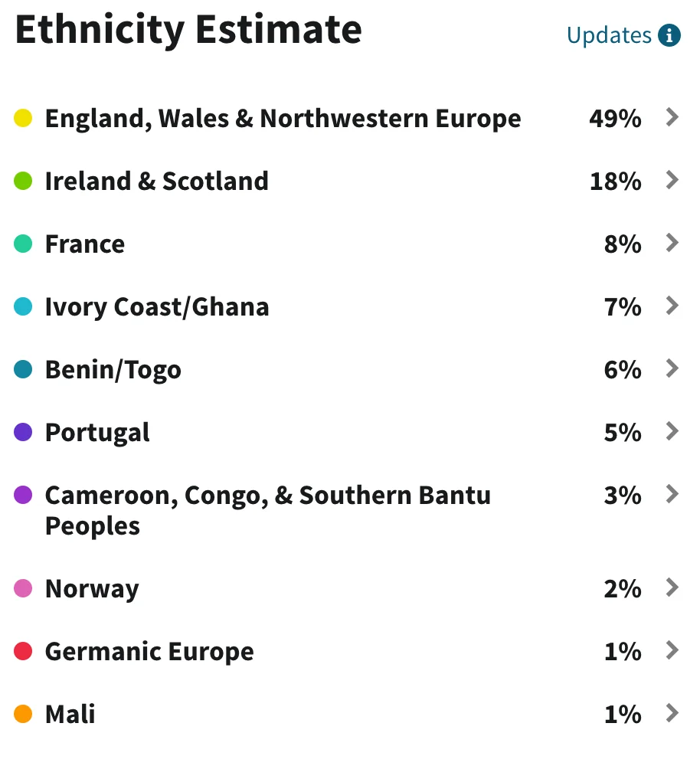The image size is (700, 769).
Task: Click the purple dot next to Portugal
Action: [x=24, y=430]
